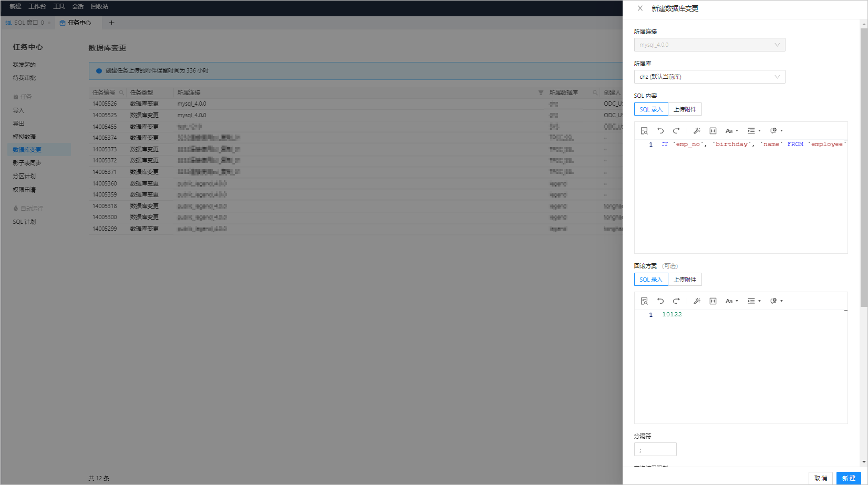This screenshot has height=485, width=868.
Task: Click the 分隔符 delimiter input field
Action: point(655,449)
